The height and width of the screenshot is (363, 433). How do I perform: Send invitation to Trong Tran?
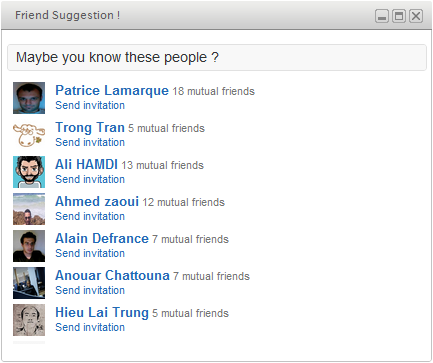point(90,142)
